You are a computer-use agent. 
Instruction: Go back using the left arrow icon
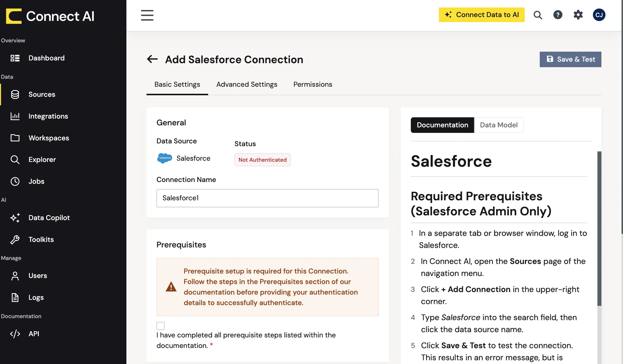(152, 59)
